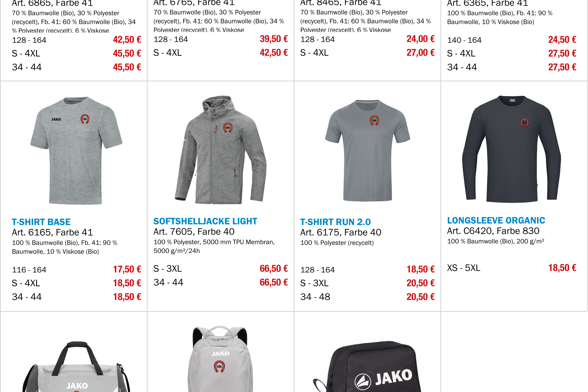Click the grey T-Shirt Base product image

(x=76, y=150)
